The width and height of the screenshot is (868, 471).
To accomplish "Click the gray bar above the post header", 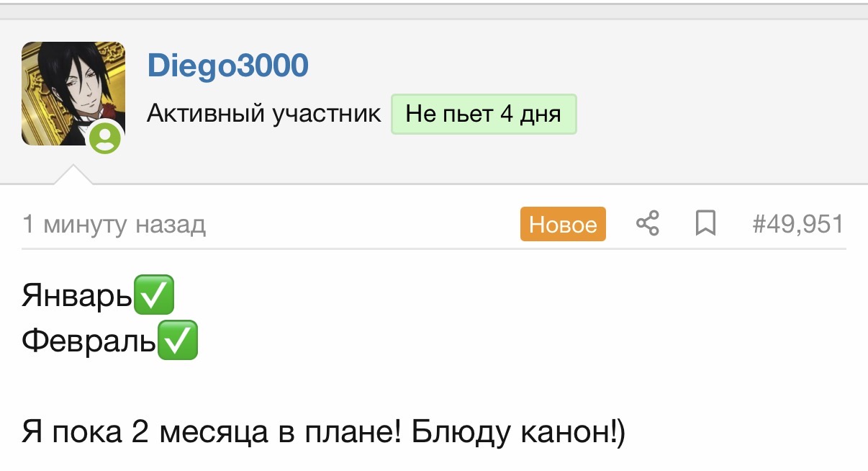I will pyautogui.click(x=434, y=11).
